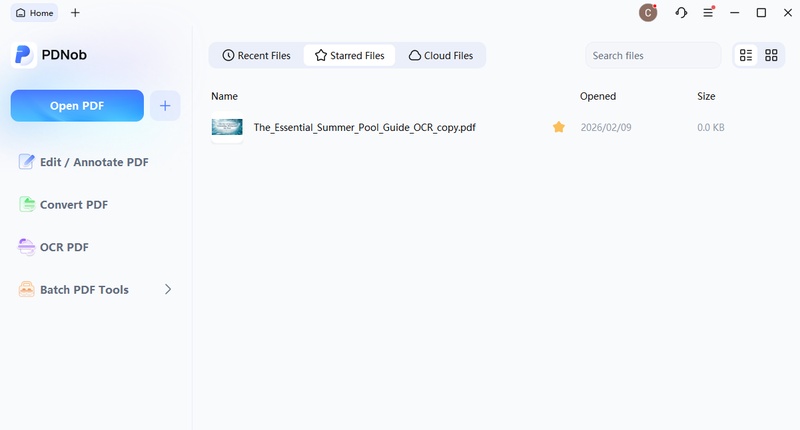Click the Search files input field
The height and width of the screenshot is (430, 800).
[x=651, y=56]
